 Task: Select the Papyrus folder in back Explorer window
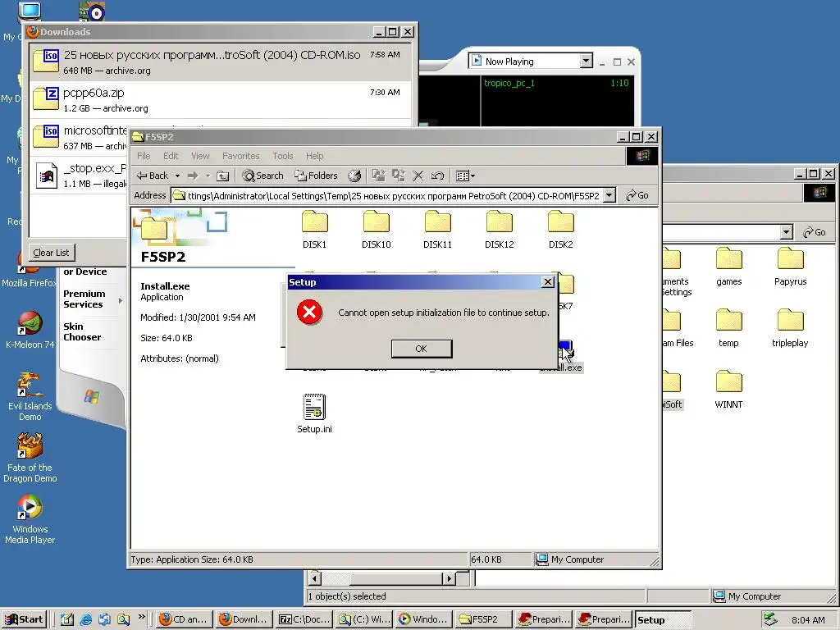pos(790,267)
